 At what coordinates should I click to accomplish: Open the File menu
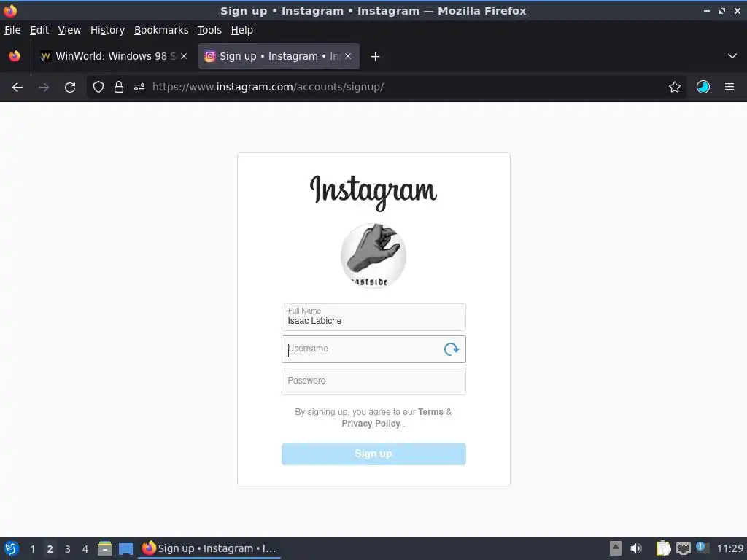point(12,30)
